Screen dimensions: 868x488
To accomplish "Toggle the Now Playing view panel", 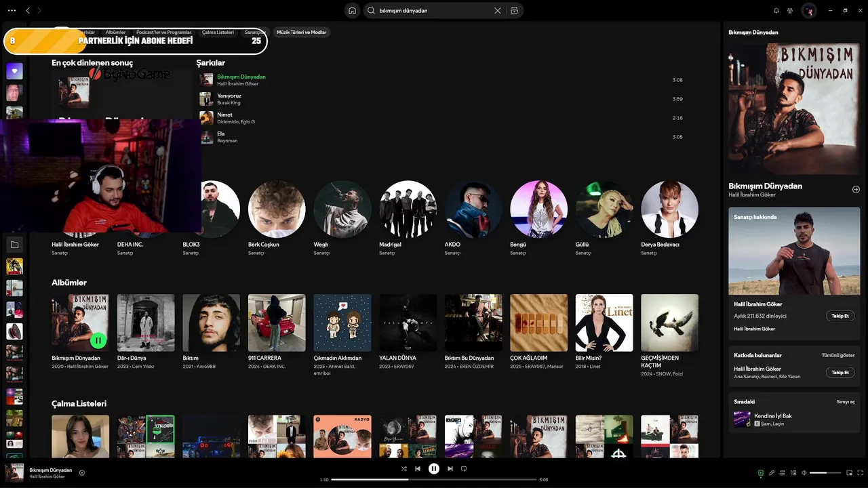I will tap(761, 473).
